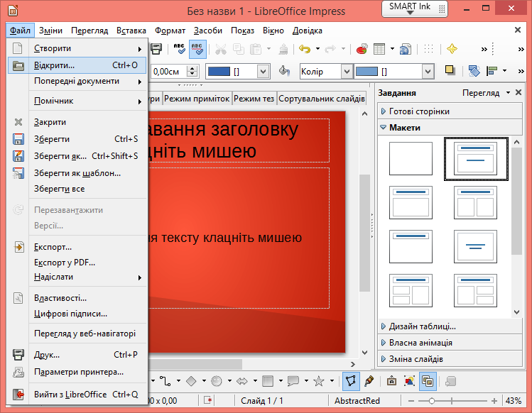Click the Undo arrow icon

pos(305,49)
